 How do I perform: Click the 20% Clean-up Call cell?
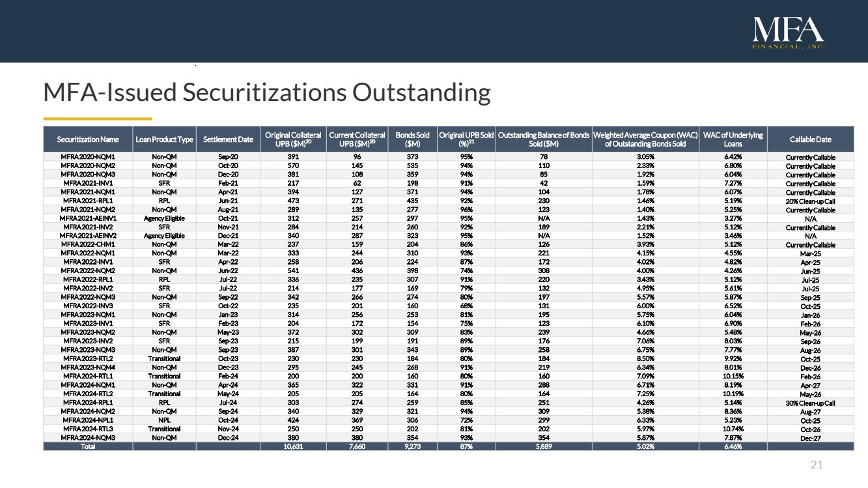click(810, 201)
